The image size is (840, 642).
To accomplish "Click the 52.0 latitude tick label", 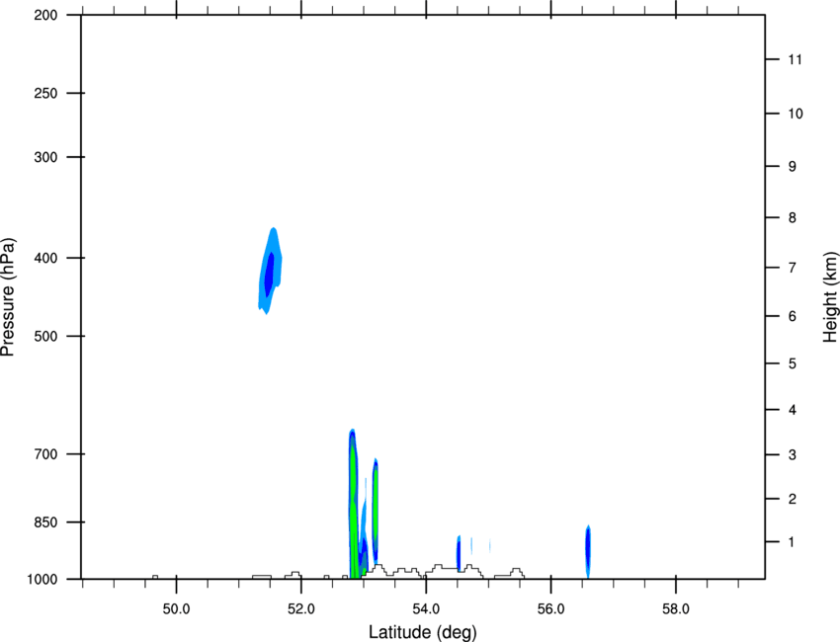I will pyautogui.click(x=301, y=609).
